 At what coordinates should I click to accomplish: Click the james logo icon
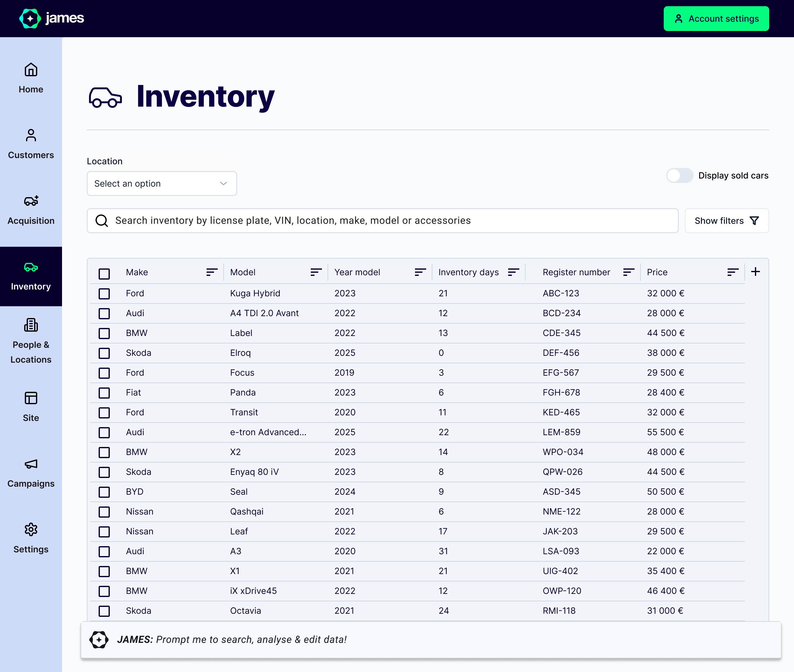30,18
